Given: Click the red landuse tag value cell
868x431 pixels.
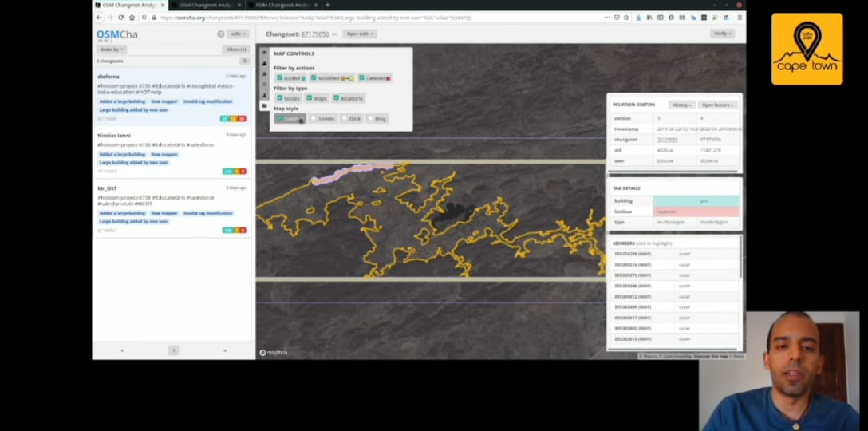Looking at the screenshot, I should pyautogui.click(x=696, y=212).
